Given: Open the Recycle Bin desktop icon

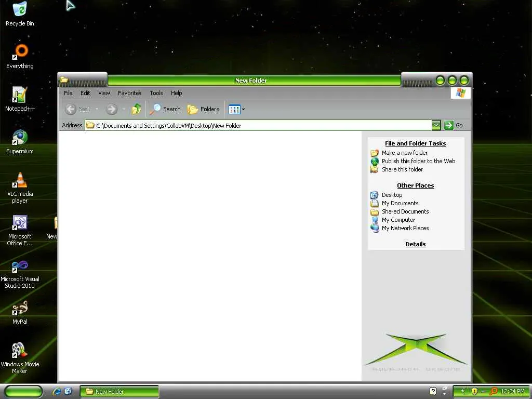Looking at the screenshot, I should 20,14.
